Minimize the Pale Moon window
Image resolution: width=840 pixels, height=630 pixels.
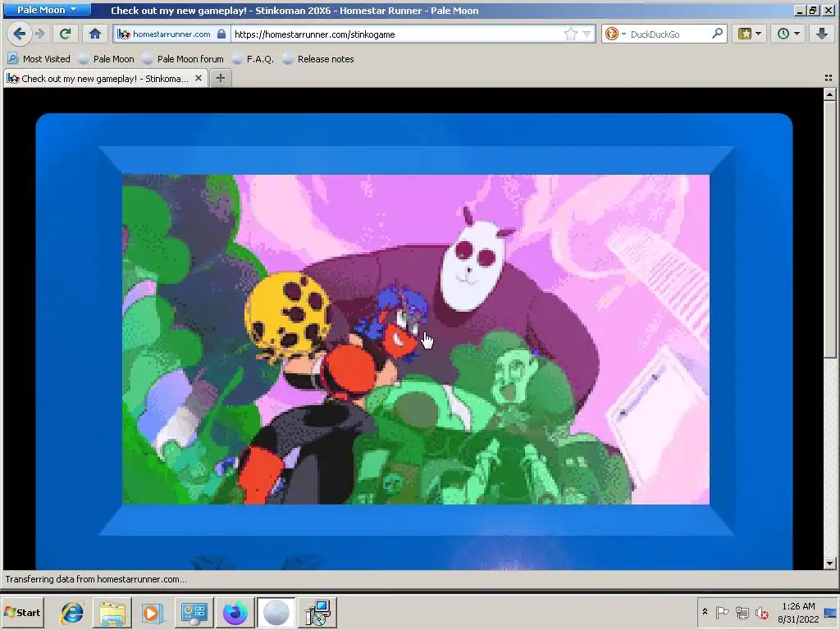tap(800, 10)
